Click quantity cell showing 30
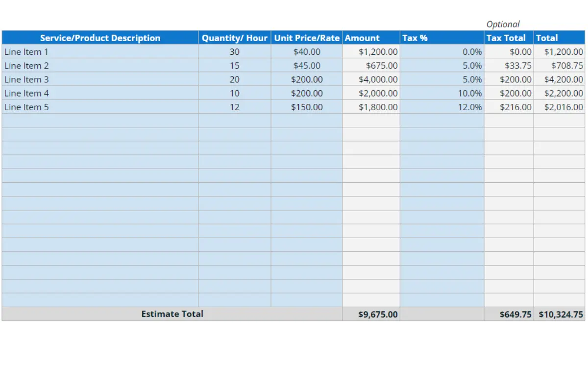 235,51
